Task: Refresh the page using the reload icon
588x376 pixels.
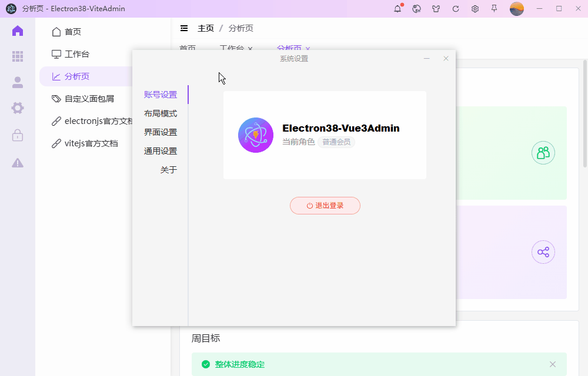Action: click(456, 9)
